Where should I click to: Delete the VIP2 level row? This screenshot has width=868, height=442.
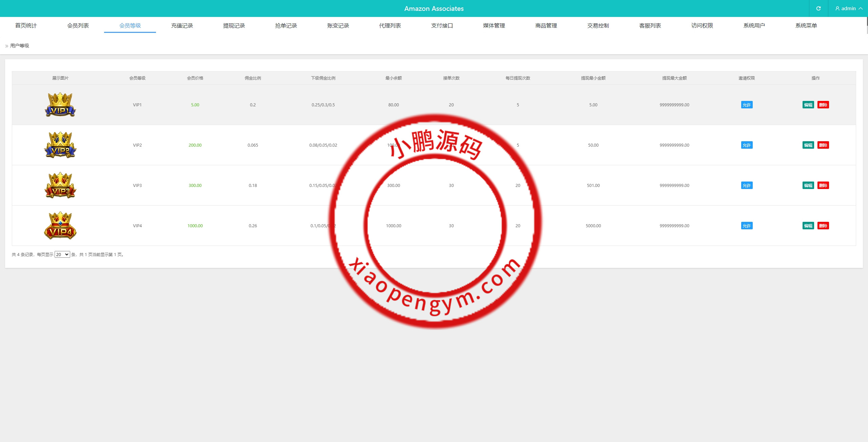(x=823, y=145)
